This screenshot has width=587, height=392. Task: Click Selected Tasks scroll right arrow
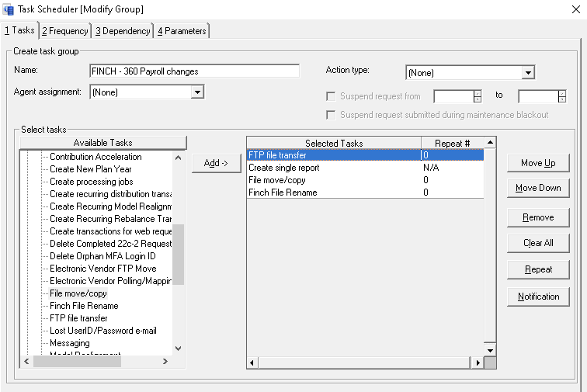(x=478, y=363)
